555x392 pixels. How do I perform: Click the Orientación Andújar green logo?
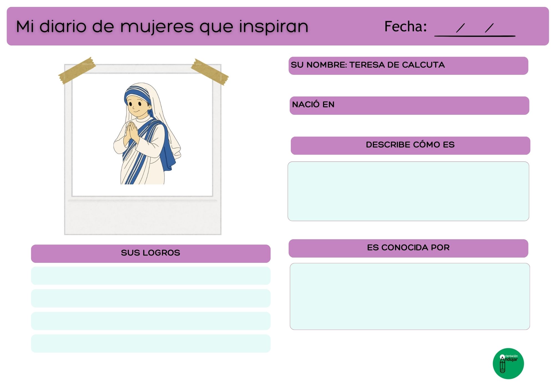coord(508,363)
